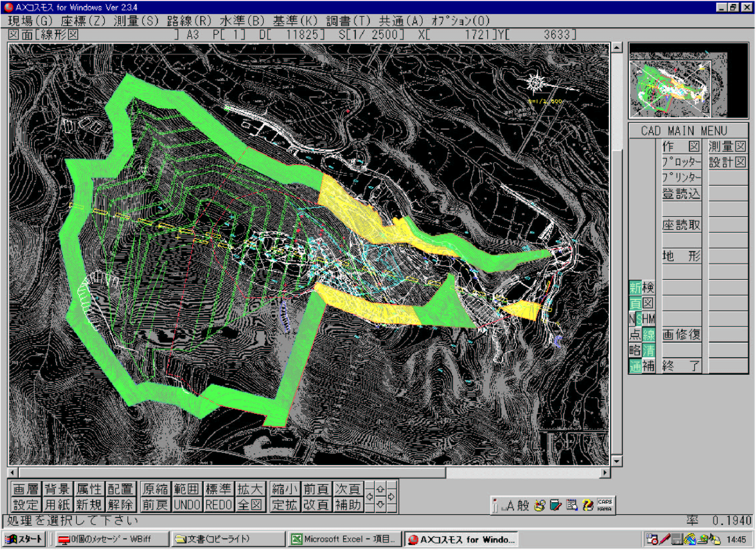Screen dimensions: 756x550
Task: Zoom in with the 拡大 button
Action: point(250,489)
